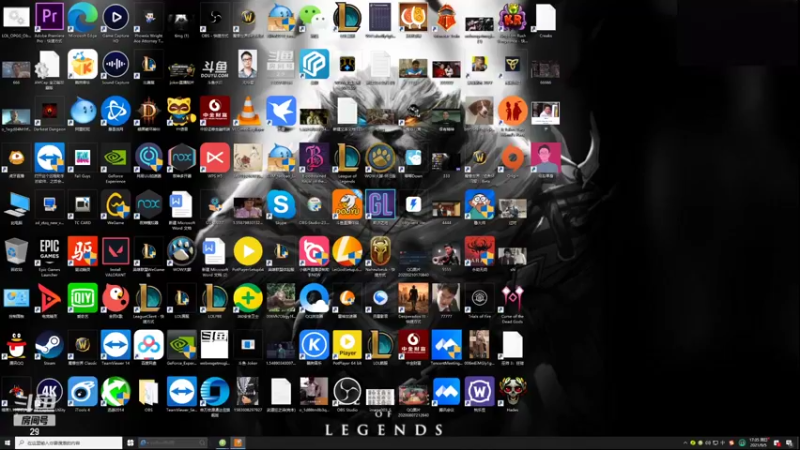Select the TC CARD icon
This screenshot has height=450, width=800.
click(x=83, y=204)
